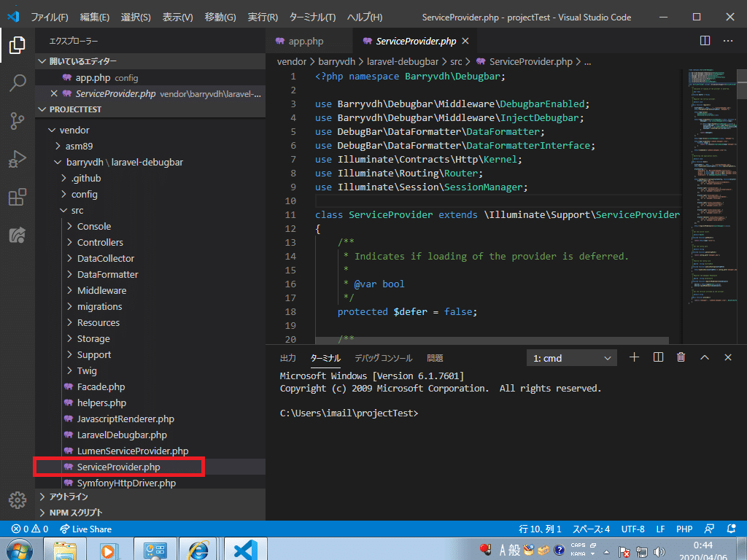Click the editor vertical scrollbar thumb

(742, 85)
